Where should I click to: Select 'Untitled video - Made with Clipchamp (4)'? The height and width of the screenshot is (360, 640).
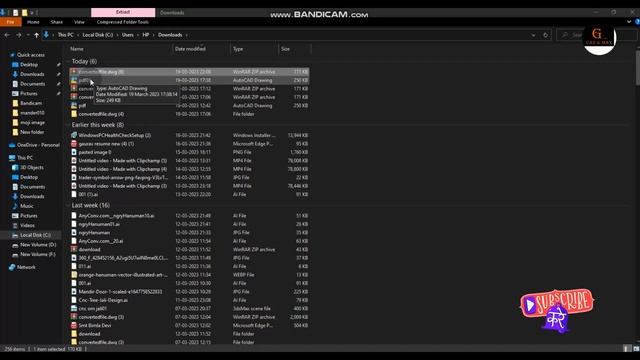(x=122, y=169)
